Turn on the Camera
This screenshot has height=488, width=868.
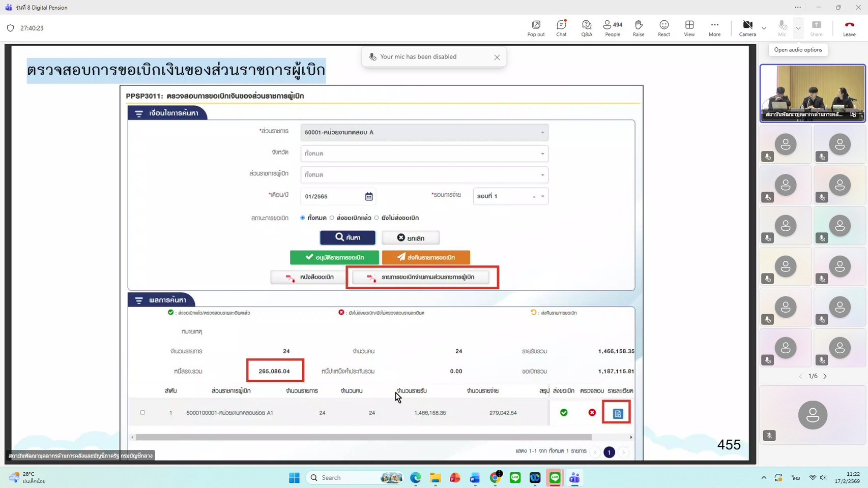(747, 28)
